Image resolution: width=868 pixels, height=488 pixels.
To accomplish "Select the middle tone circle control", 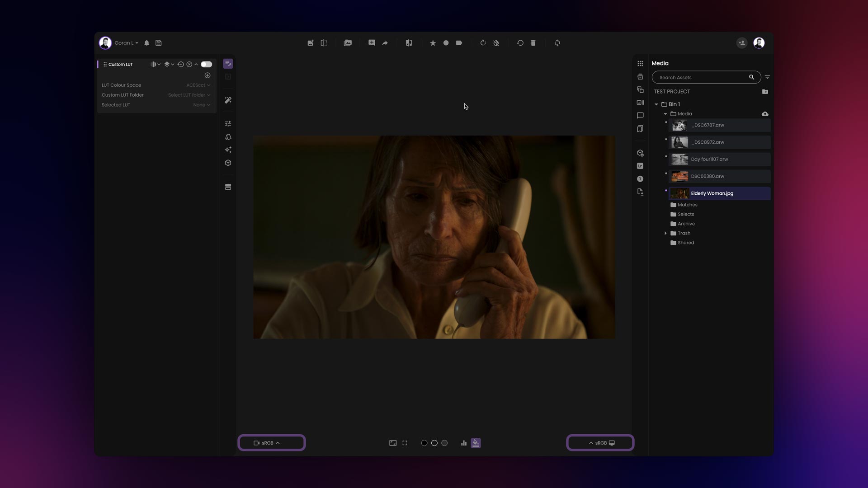I will coord(434,443).
